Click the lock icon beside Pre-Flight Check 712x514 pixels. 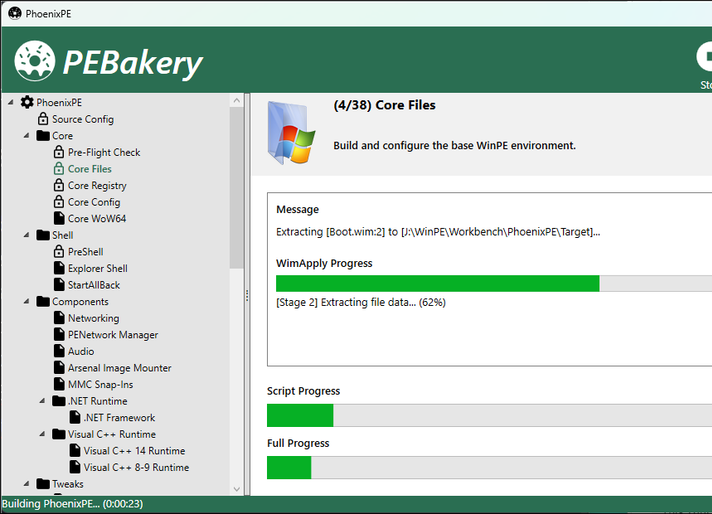click(x=59, y=152)
